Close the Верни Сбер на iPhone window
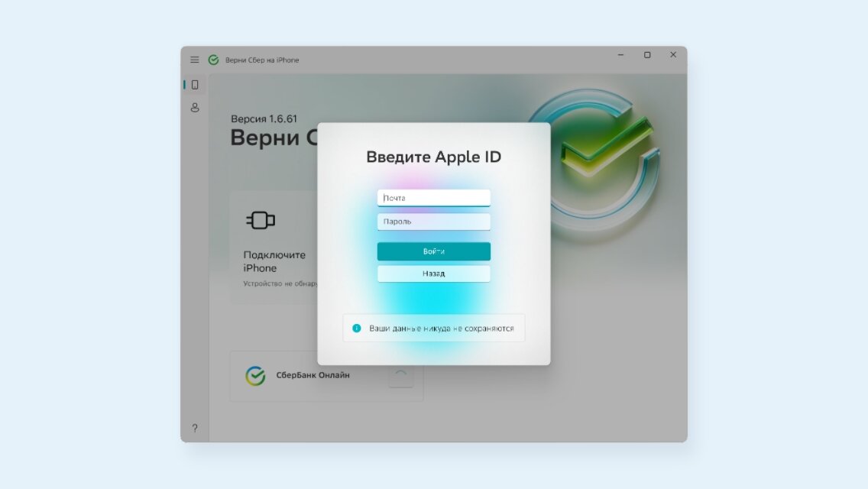Screen dimensions: 868x489 673,55
